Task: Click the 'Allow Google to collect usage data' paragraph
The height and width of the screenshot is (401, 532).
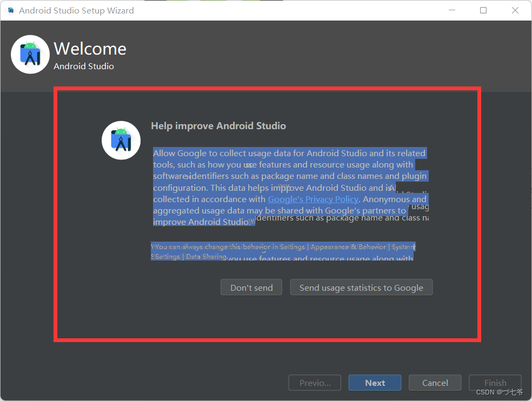Action: pyautogui.click(x=290, y=188)
